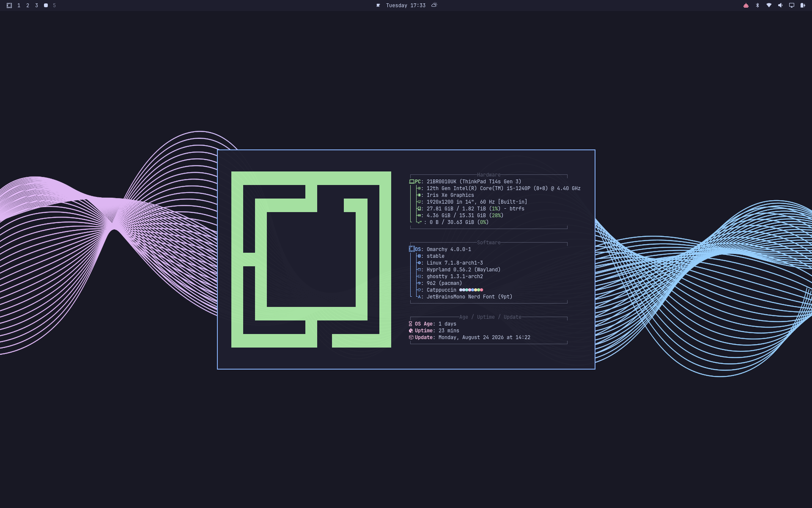Click the blue Catppuccin color dot
Screen dimensions: 812x508
[x=473, y=290]
